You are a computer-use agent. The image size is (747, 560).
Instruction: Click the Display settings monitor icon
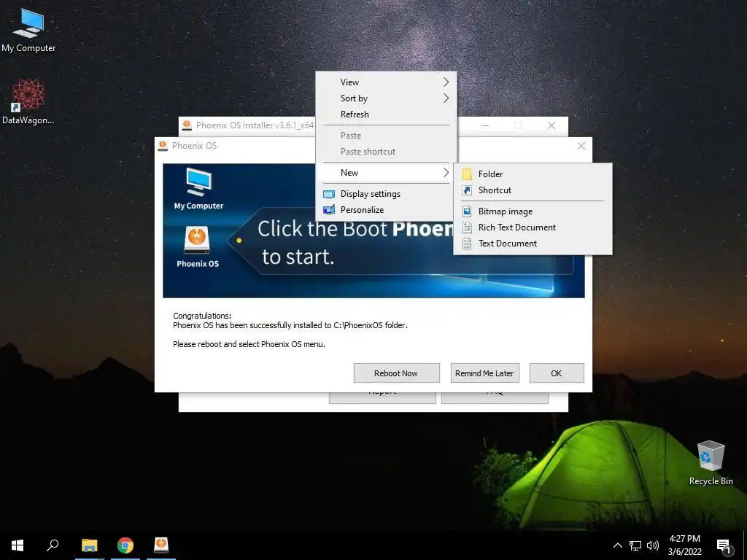click(x=329, y=194)
